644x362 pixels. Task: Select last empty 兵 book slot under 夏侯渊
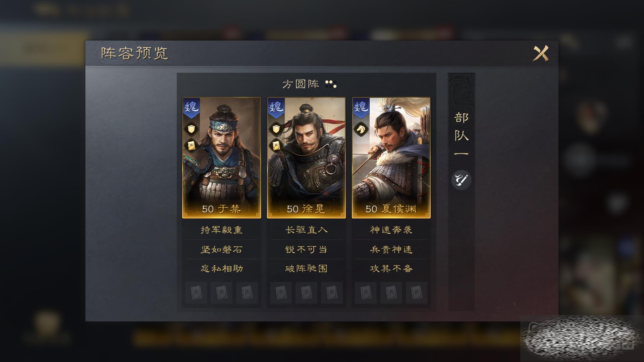click(x=417, y=293)
